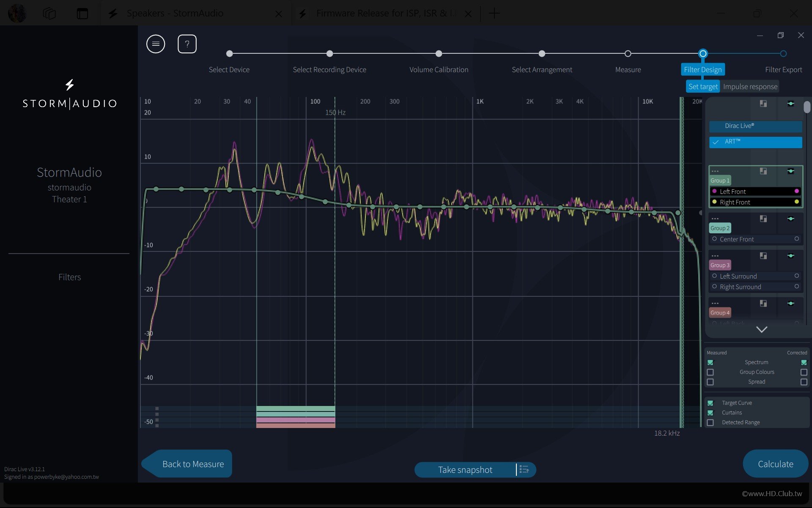Click the 150 Hz curtain line label

click(335, 112)
